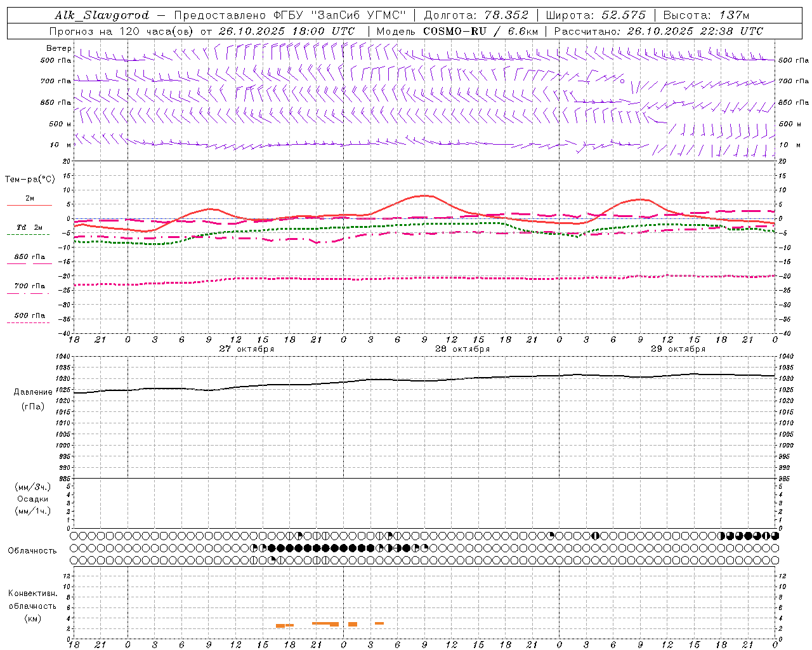
Task: Click the 'Давление' pressure panel label
Action: (x=33, y=392)
